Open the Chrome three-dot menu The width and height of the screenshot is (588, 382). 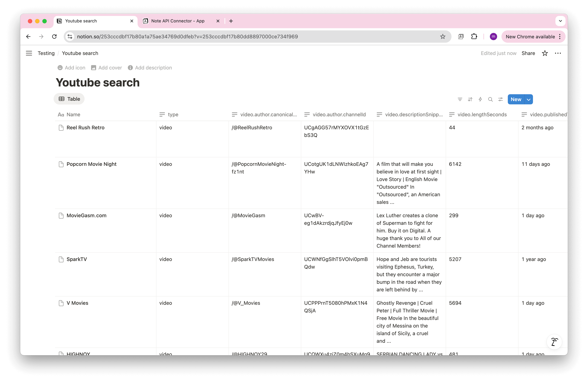pos(560,37)
